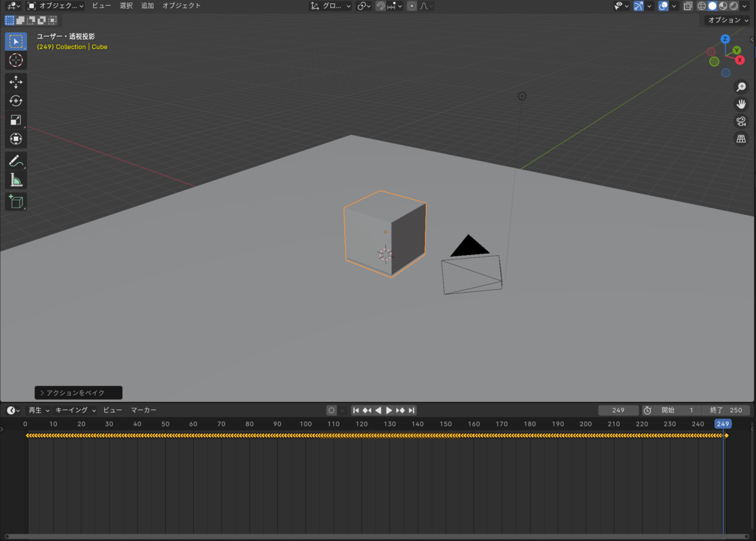
Task: Toggle proportional editing
Action: click(x=413, y=6)
